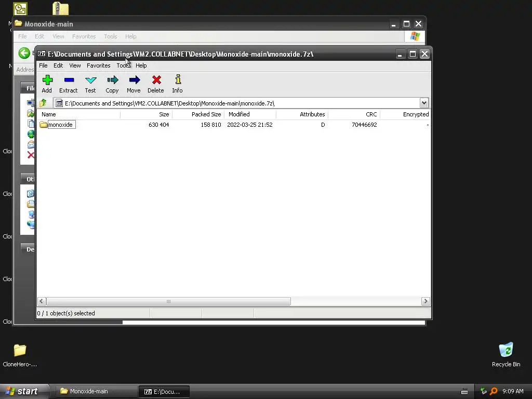Open the Help menu in 7-Zip
The height and width of the screenshot is (399, 532).
(x=141, y=65)
